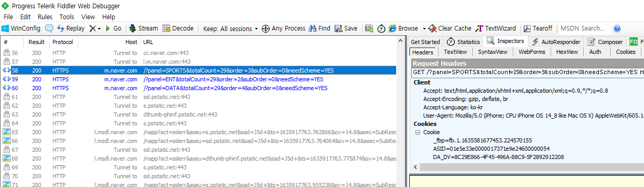Open the View menu
644x187 pixels.
point(88,17)
